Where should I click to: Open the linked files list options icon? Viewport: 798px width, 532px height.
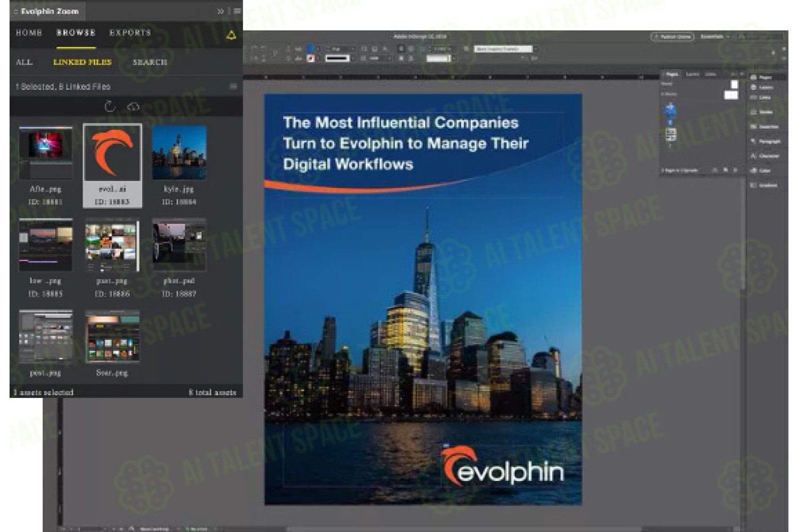point(234,86)
